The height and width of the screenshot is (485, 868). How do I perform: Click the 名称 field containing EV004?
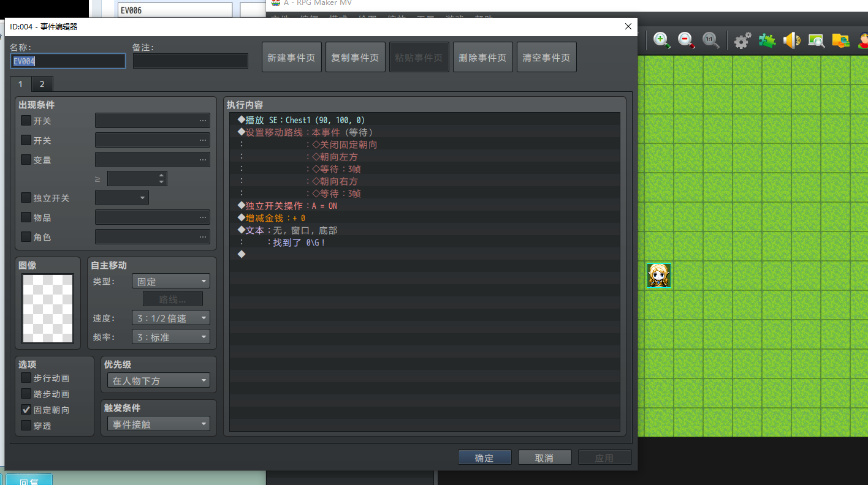tap(68, 61)
